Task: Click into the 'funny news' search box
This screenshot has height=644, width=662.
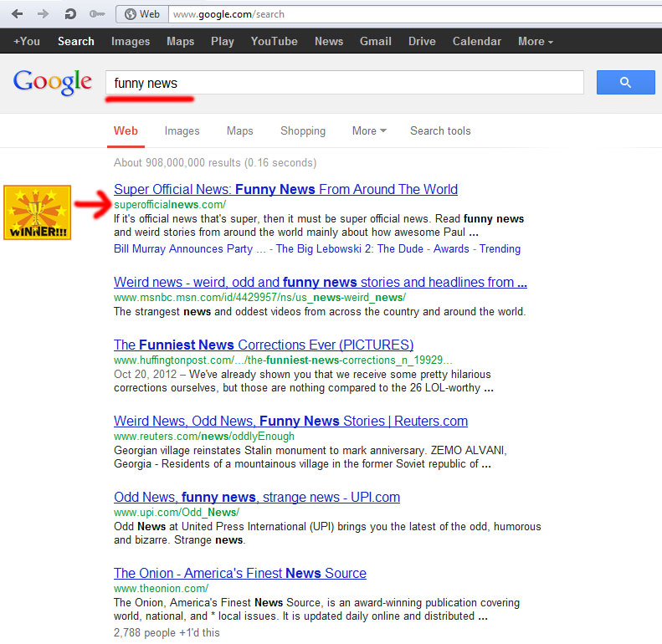Action: coord(345,83)
